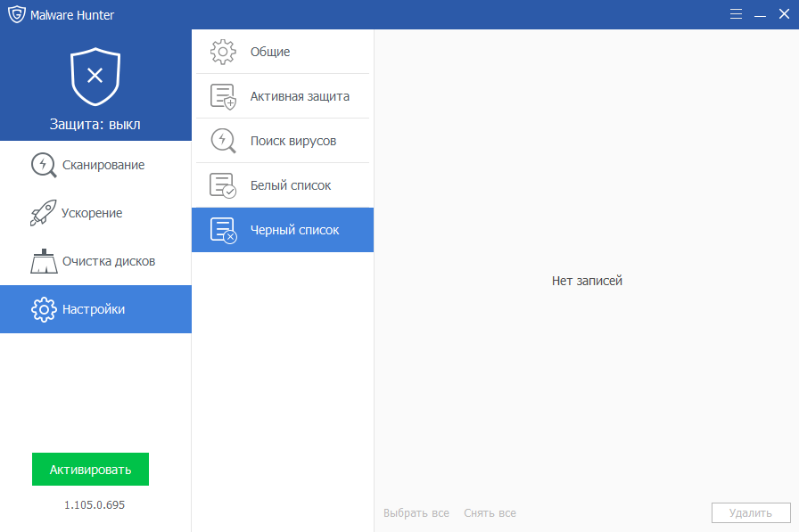Click the Снять все link
Viewport: 799px width, 532px height.
[490, 513]
